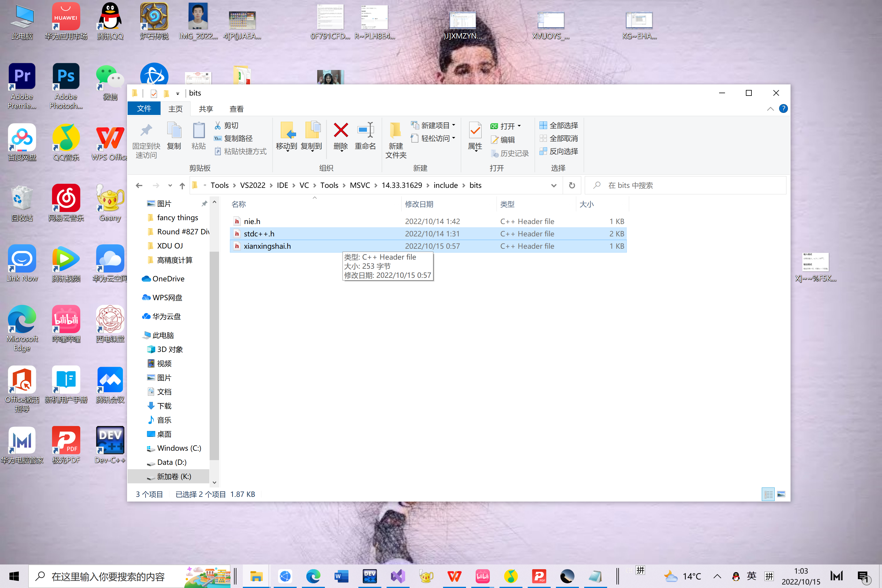Open Properties (属性) from the ribbon
Screen dimensions: 882x588
click(475, 131)
